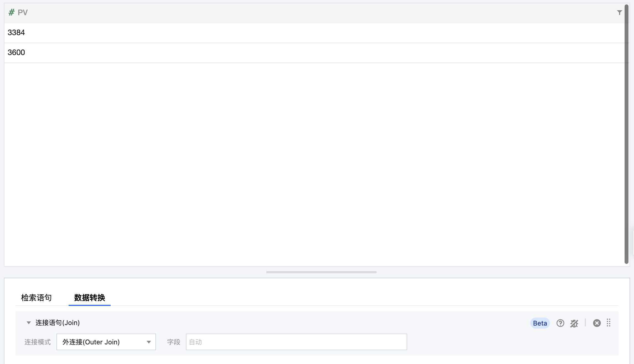Select the 数据转换 tab
This screenshot has width=634, height=364.
(x=89, y=298)
